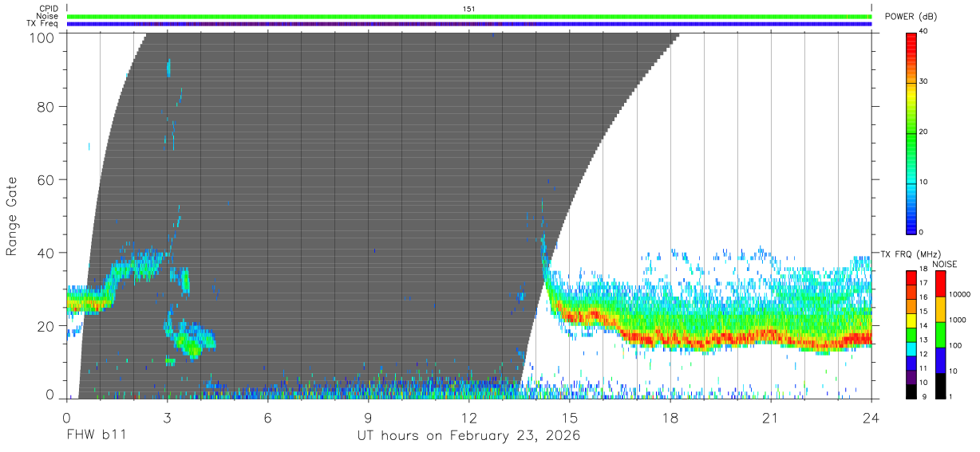Click the dark blue bottom of power colorbar
Viewport: 980px width, 452px height.
point(912,227)
